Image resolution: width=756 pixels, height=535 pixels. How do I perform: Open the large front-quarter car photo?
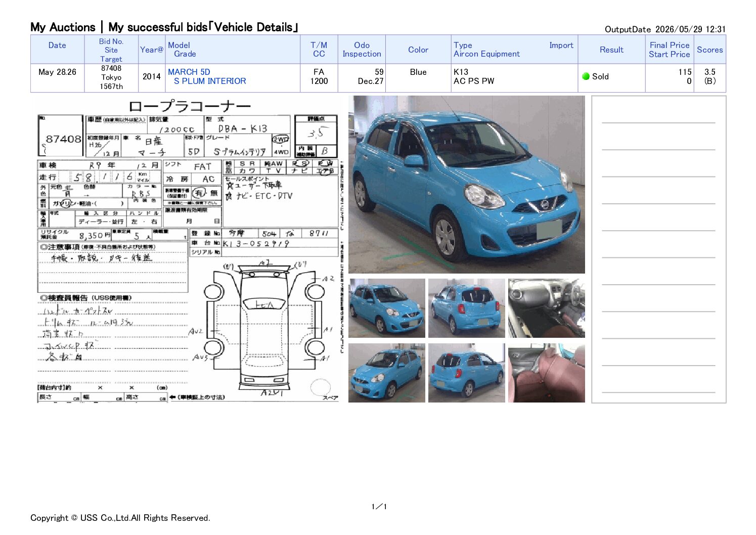click(x=466, y=185)
